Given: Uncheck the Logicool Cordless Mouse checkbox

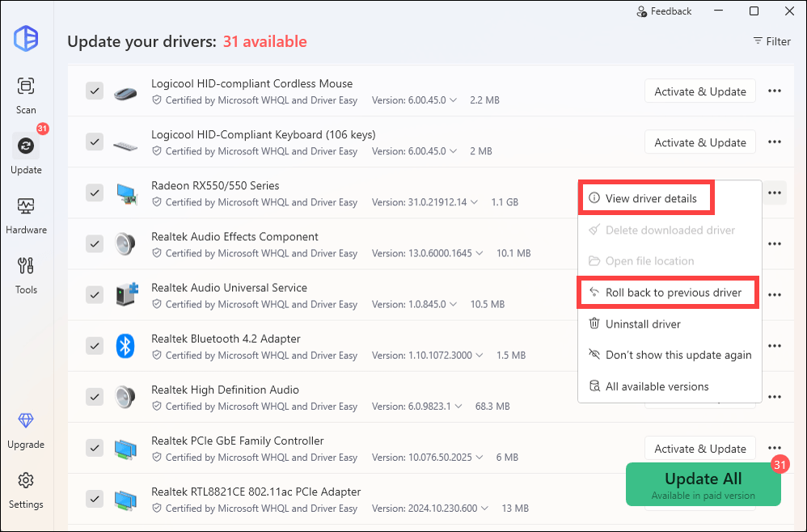Looking at the screenshot, I should [95, 91].
